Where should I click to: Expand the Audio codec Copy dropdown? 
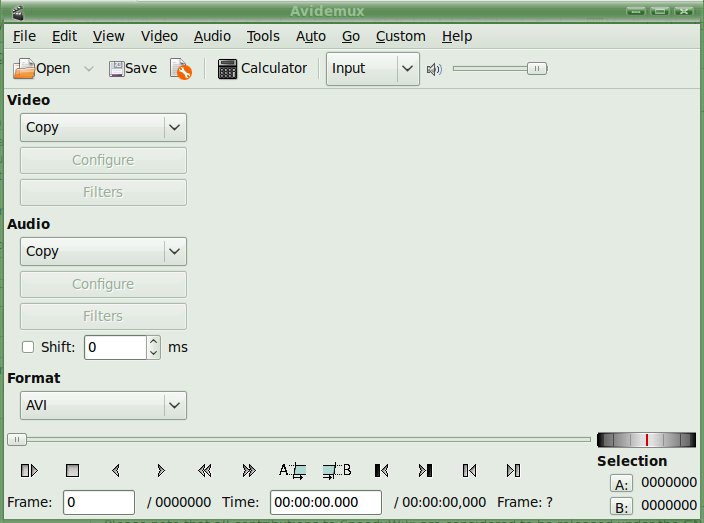pos(174,252)
